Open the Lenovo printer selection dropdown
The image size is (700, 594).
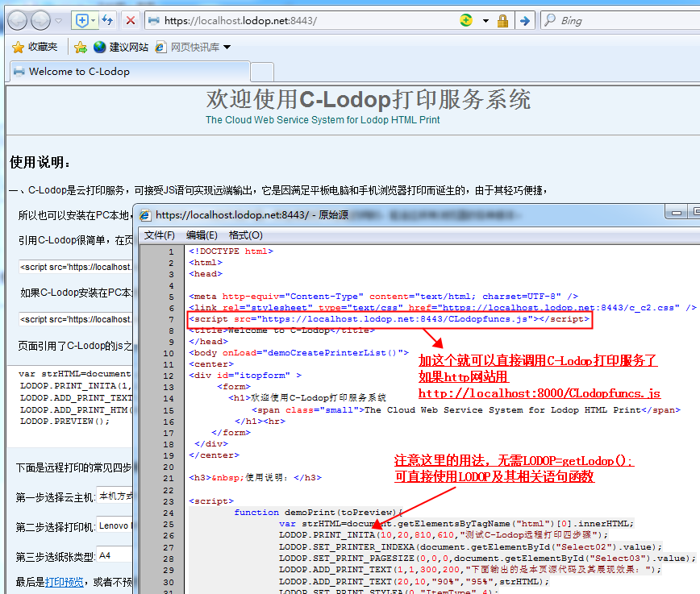[115, 525]
